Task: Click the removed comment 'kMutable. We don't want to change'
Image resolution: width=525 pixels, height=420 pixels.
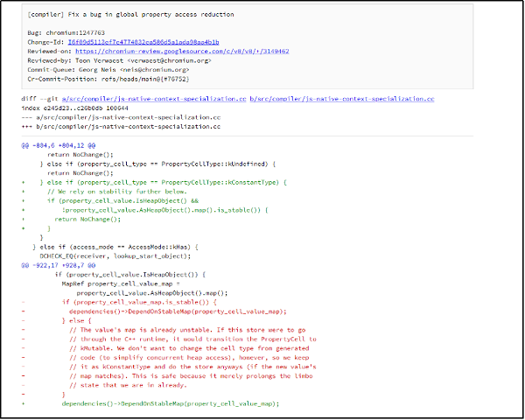Action: point(189,348)
